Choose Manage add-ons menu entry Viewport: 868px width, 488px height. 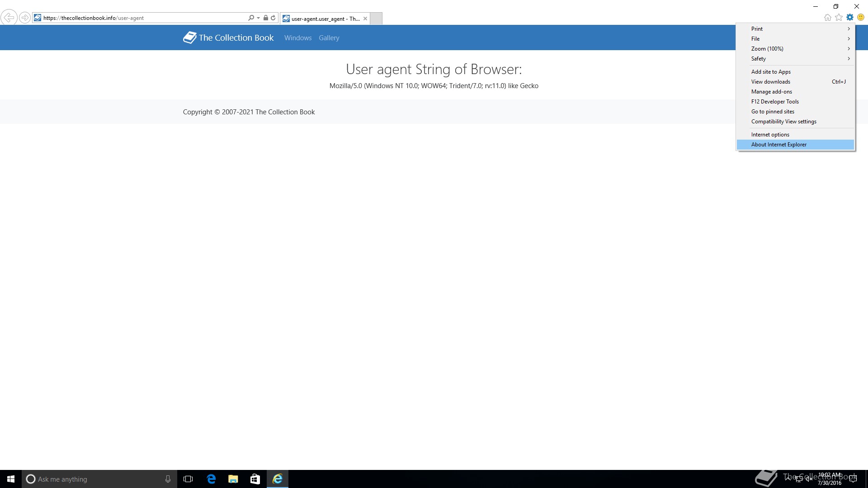pyautogui.click(x=771, y=92)
